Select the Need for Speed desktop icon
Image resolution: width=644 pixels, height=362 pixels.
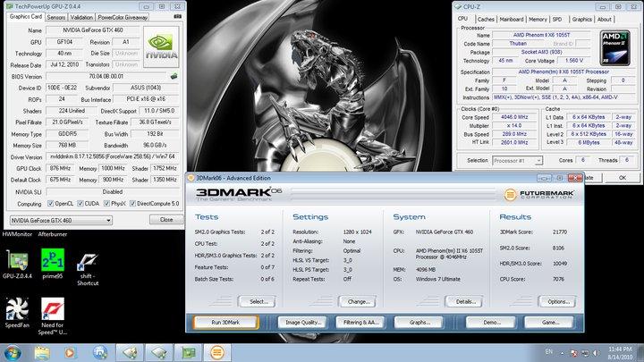coord(53,316)
